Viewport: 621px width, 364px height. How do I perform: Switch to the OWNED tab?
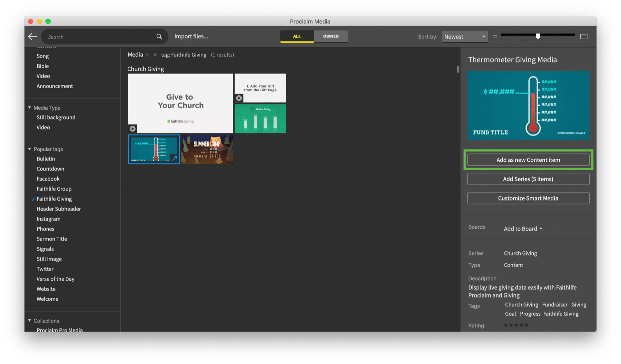click(x=331, y=36)
